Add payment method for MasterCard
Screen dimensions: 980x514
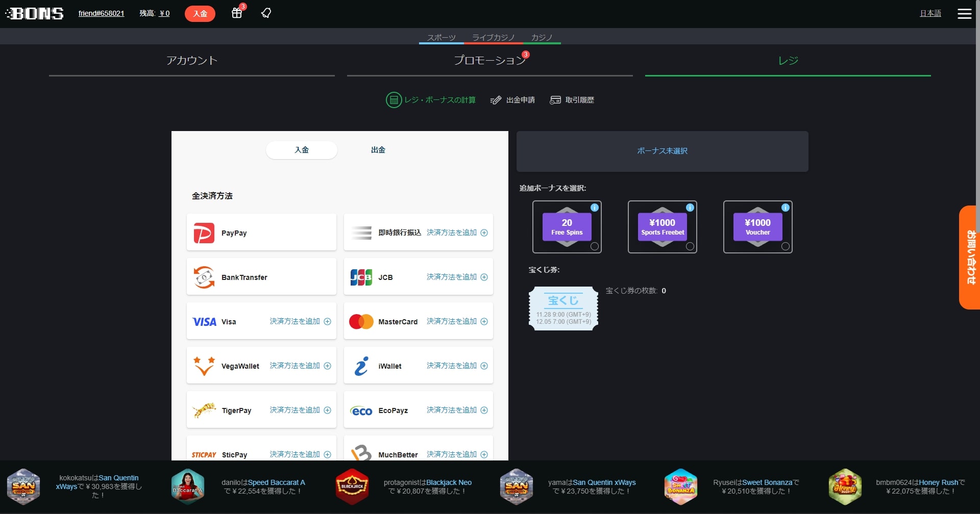(457, 322)
